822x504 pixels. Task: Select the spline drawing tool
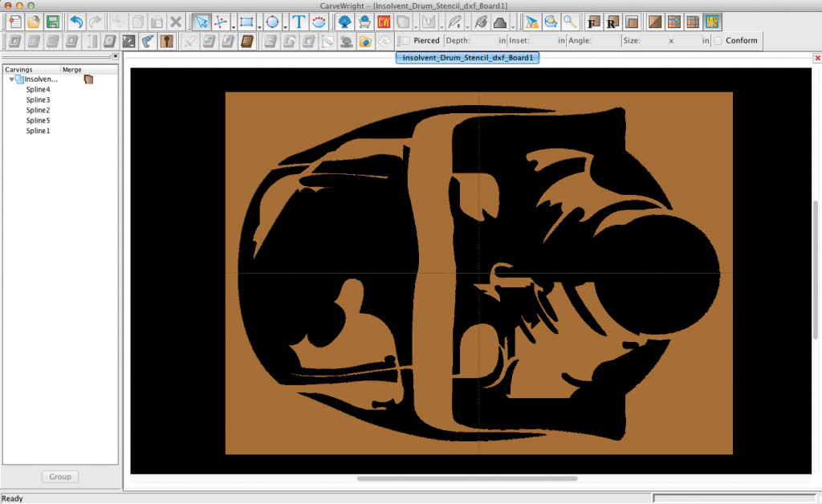coord(218,22)
